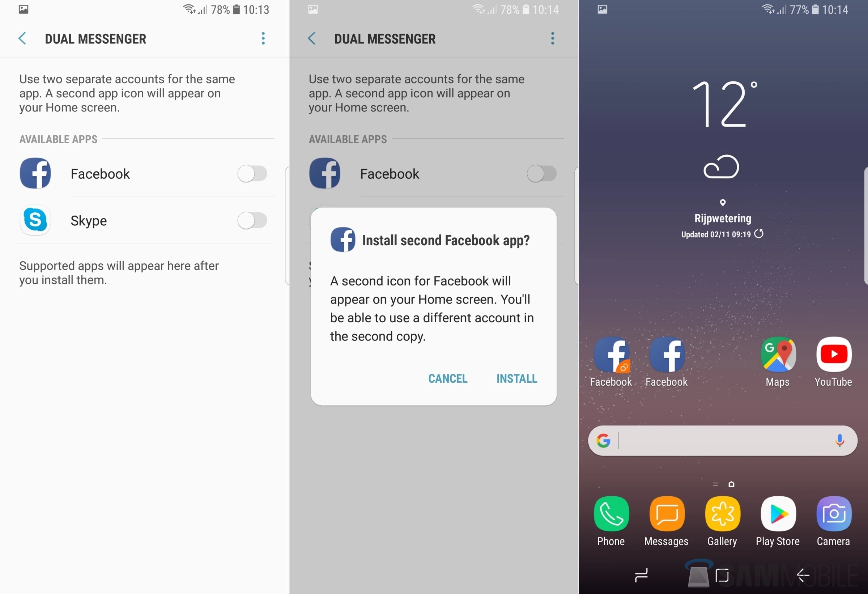
Task: Open Dual Messenger three-dot menu
Action: click(263, 37)
